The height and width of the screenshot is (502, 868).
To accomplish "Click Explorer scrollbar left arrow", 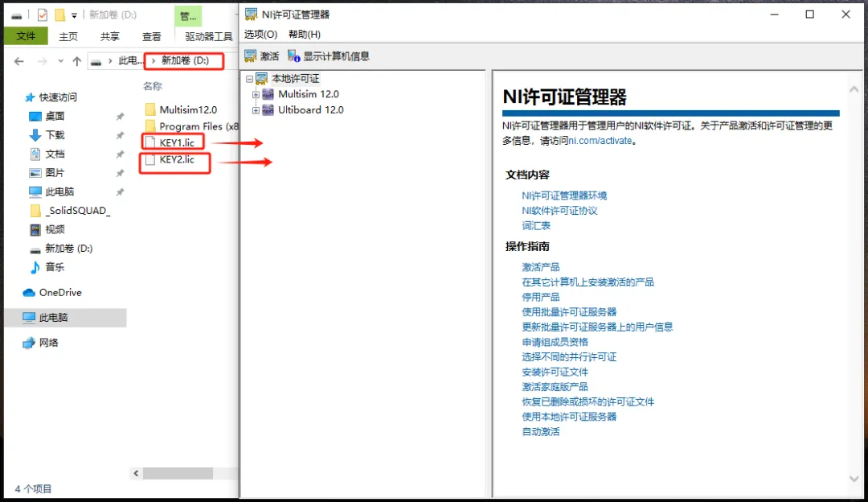I will (136, 473).
